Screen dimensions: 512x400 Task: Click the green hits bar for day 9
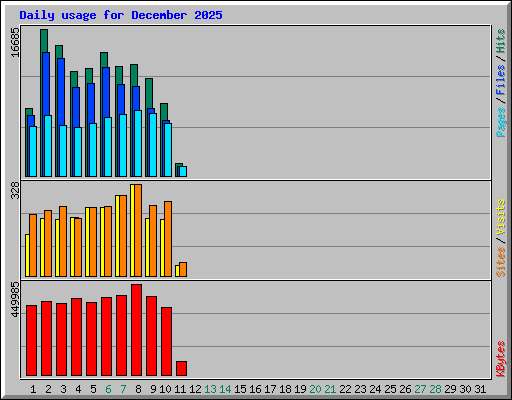[x=149, y=93]
